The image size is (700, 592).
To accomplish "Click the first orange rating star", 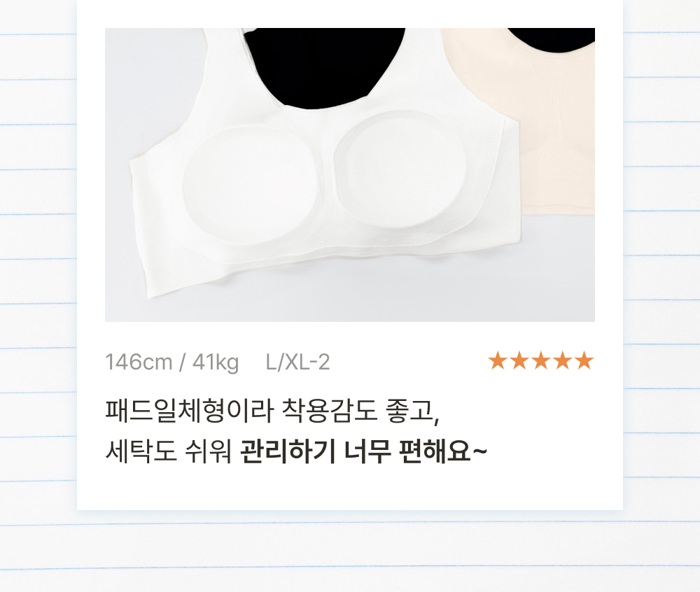I will [497, 360].
